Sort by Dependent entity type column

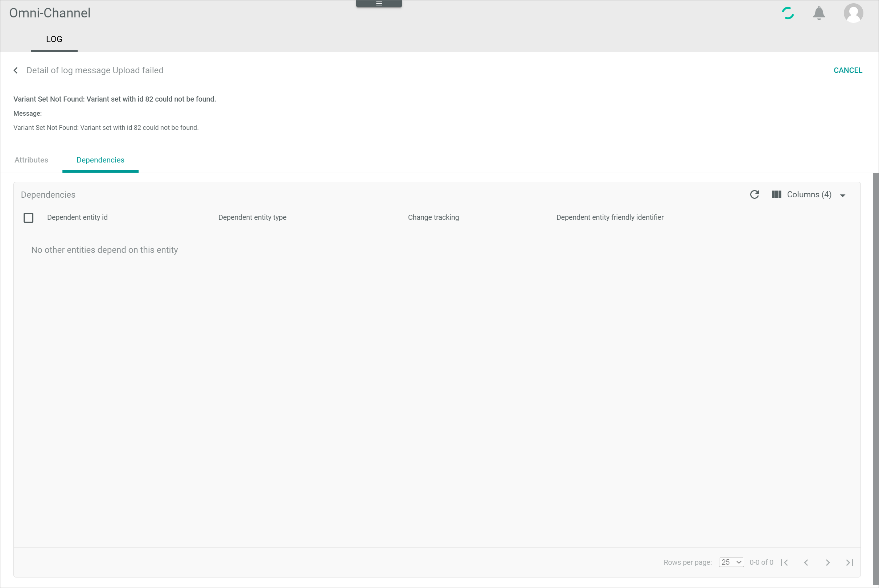pyautogui.click(x=252, y=218)
